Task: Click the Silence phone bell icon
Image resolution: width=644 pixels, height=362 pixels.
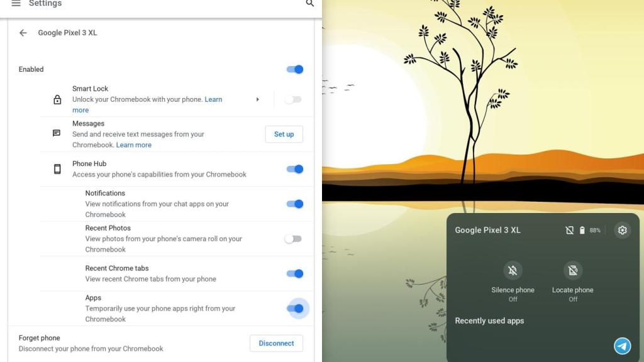Action: (x=513, y=270)
